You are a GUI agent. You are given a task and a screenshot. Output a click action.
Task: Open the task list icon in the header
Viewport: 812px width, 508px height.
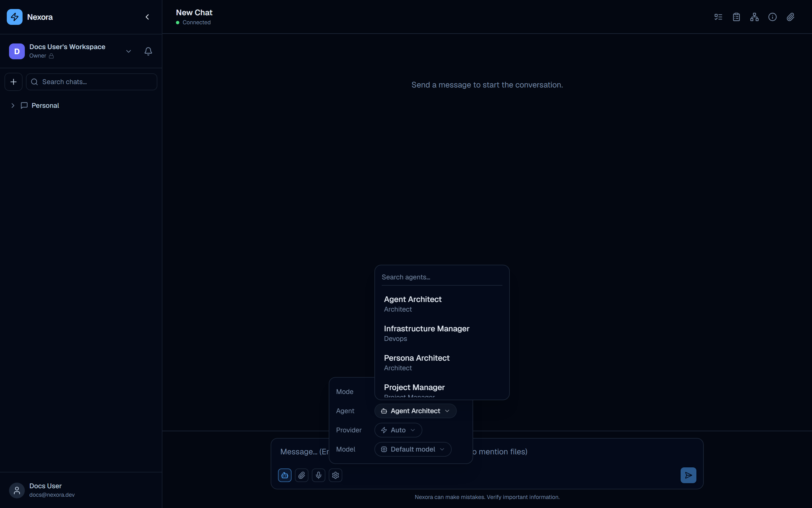[718, 17]
